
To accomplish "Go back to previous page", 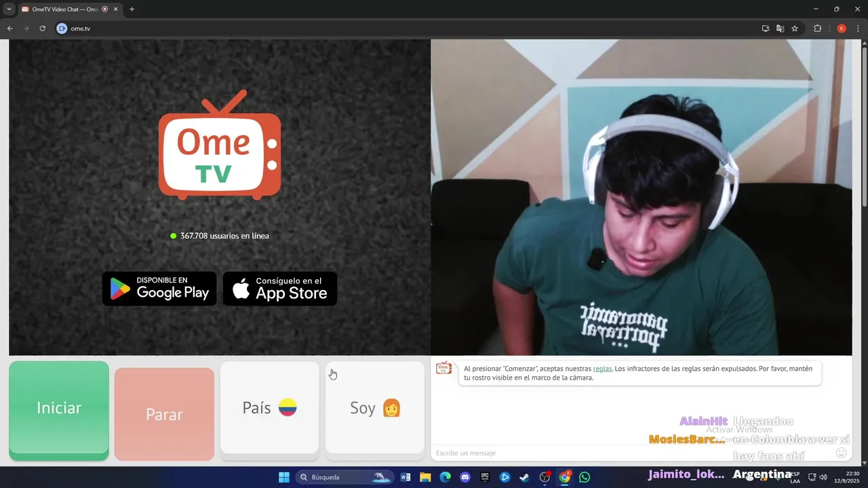I will tap(9, 28).
